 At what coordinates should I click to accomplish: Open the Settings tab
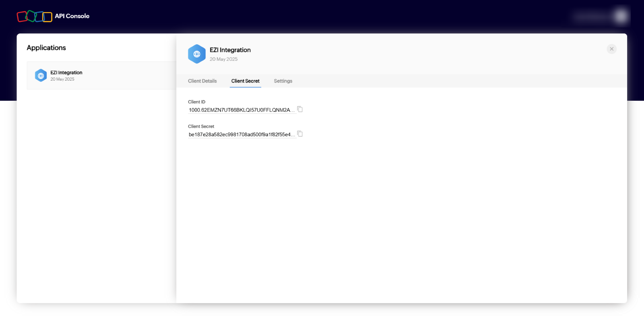click(283, 81)
